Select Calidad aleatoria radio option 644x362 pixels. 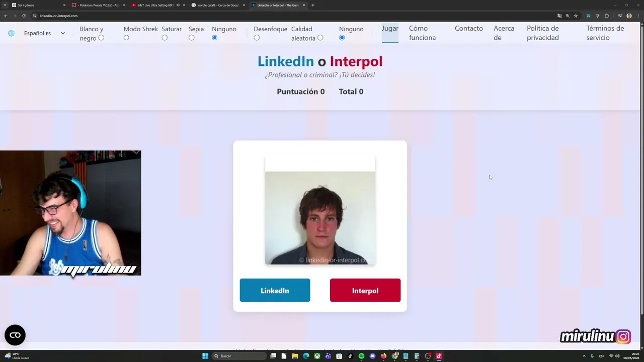coord(320,38)
